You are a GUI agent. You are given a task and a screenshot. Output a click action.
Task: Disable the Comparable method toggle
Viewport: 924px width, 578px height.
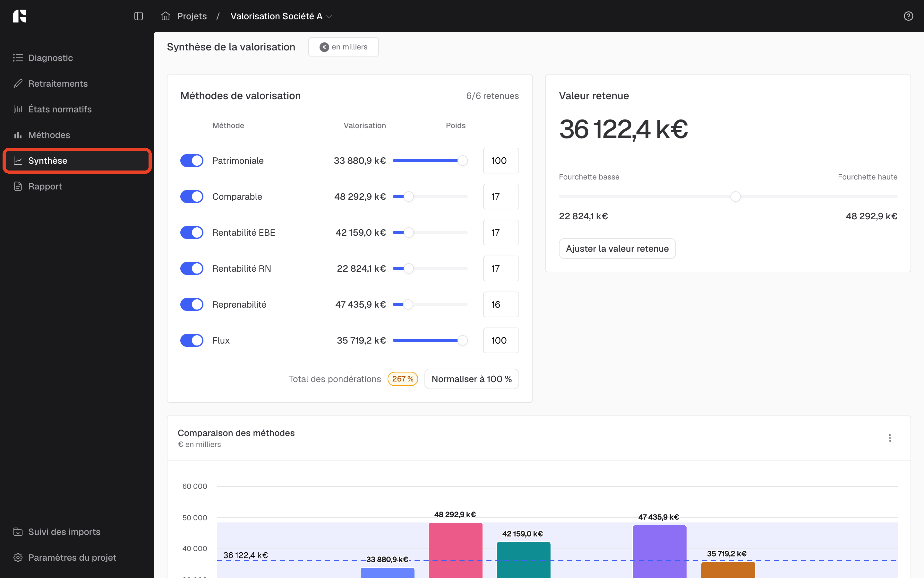pos(192,197)
